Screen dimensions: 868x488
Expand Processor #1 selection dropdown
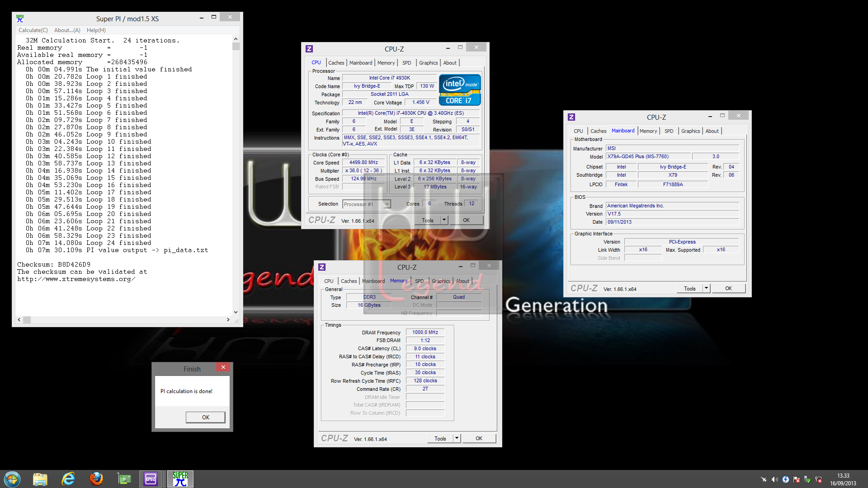coord(387,204)
